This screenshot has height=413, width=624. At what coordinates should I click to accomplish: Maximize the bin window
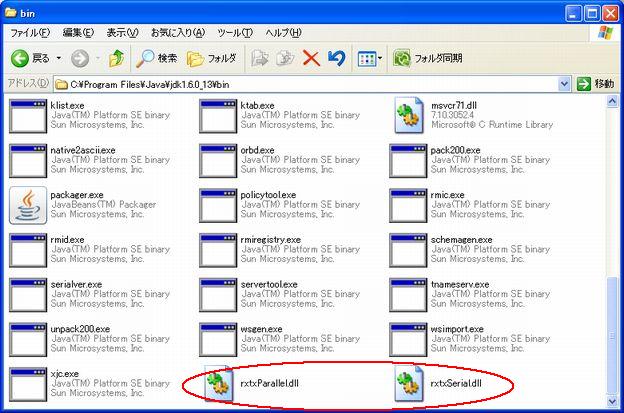tap(592, 14)
